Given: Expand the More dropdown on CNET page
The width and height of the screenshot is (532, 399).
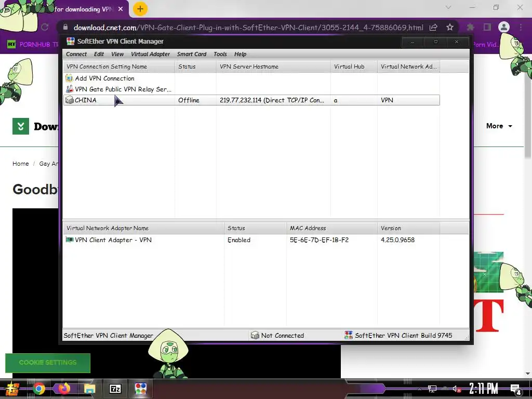Looking at the screenshot, I should 499,126.
